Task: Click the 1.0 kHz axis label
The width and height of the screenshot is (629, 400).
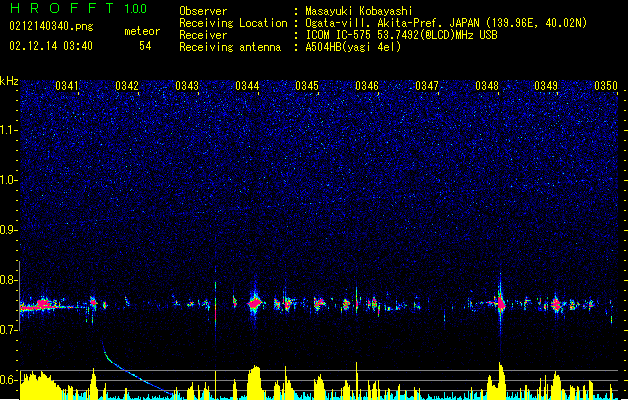Action: (9, 180)
